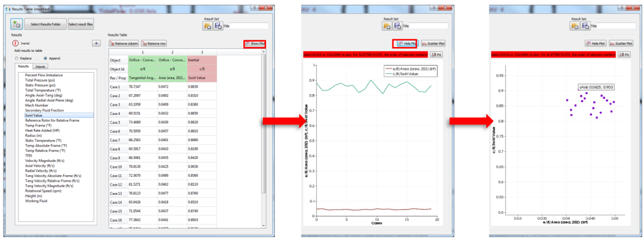Select table column header 1
The image size is (644, 240).
coord(143,52)
